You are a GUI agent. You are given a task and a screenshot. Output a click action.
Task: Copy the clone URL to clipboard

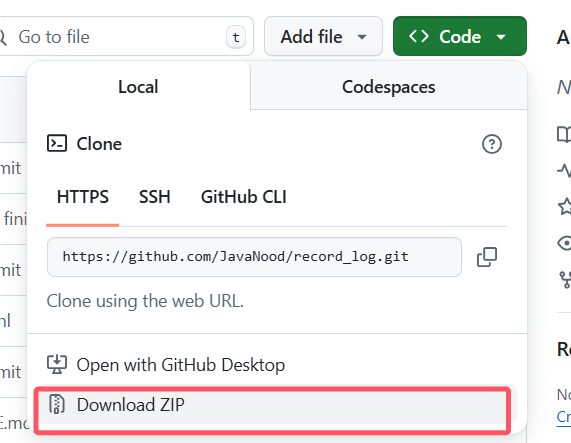[487, 257]
